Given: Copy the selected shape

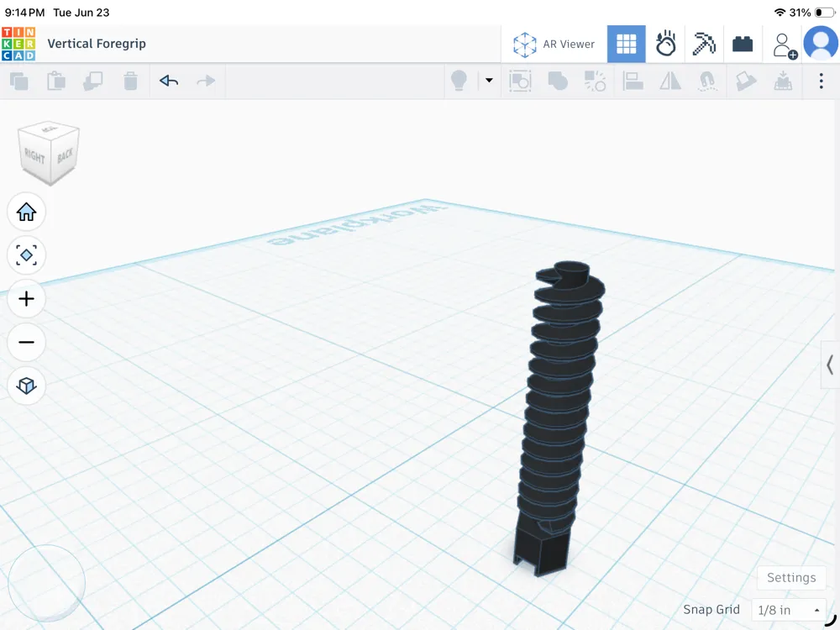Looking at the screenshot, I should [x=19, y=81].
